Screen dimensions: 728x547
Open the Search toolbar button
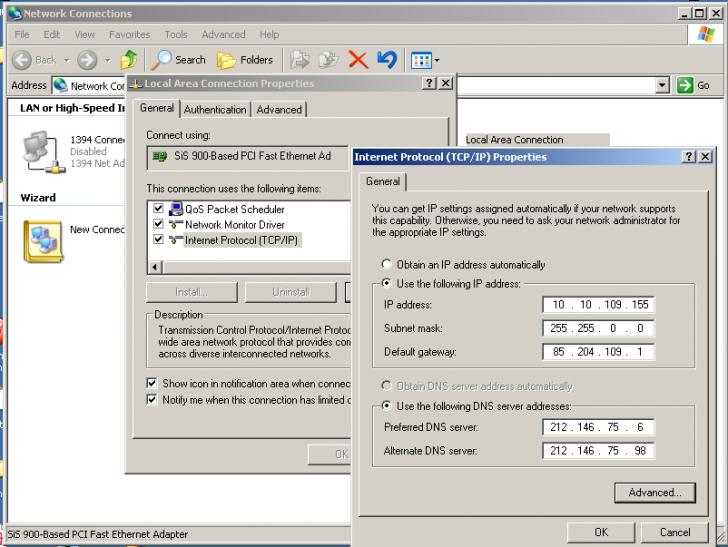(178, 60)
